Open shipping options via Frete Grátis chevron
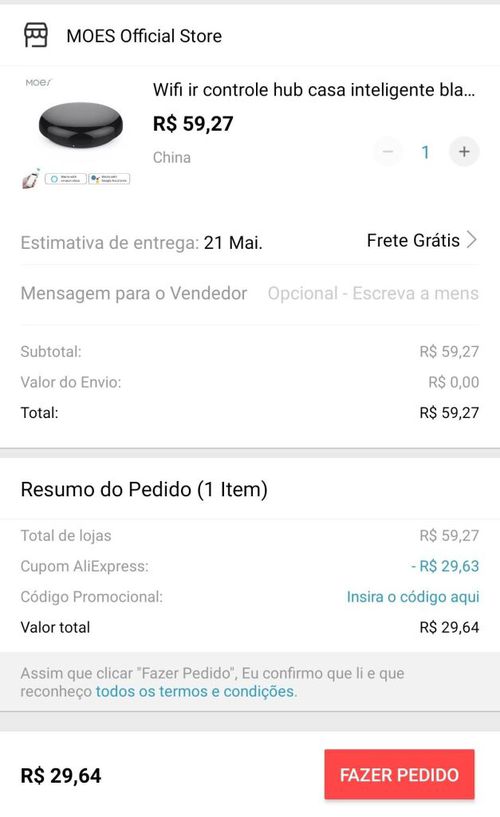500x817 pixels. click(472, 240)
